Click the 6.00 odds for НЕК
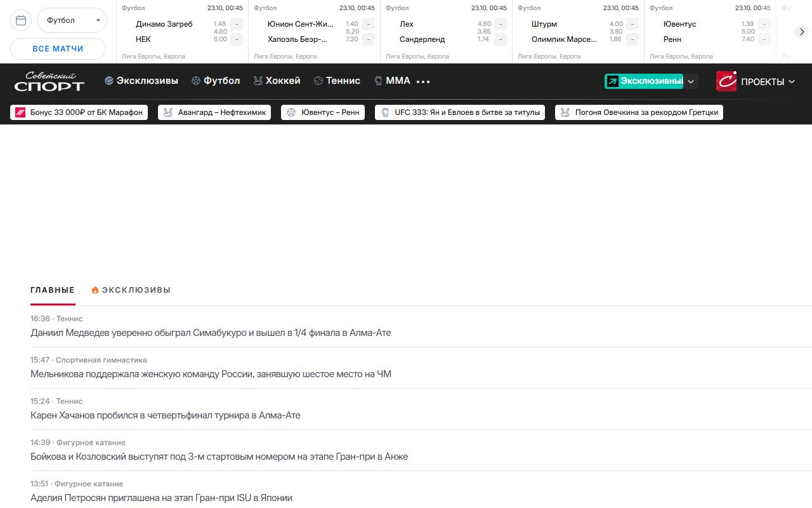 [220, 39]
